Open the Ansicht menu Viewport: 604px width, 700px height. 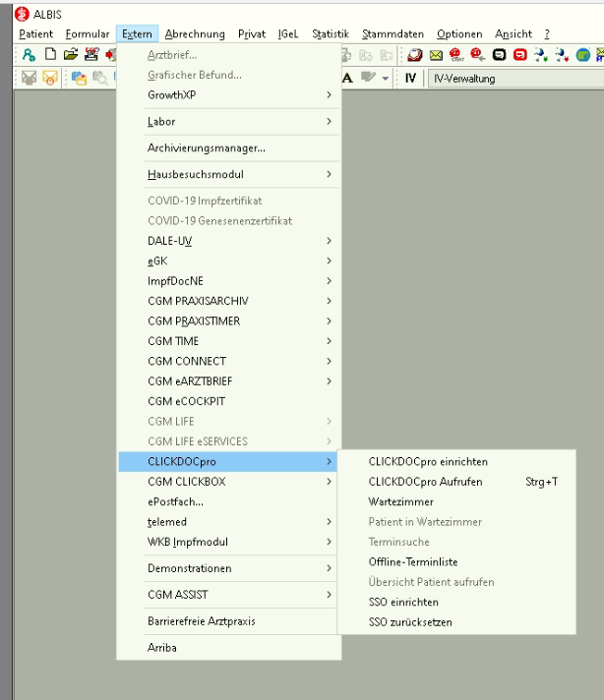[513, 34]
